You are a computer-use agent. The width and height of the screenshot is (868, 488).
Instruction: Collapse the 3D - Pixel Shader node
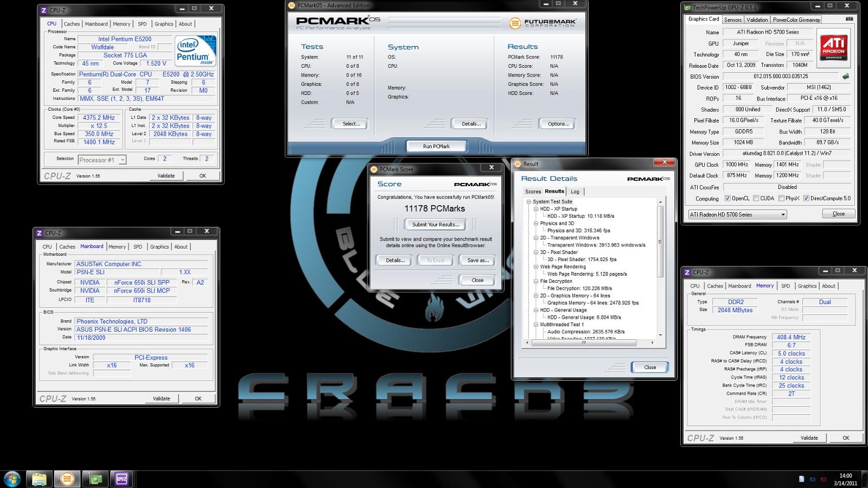535,252
